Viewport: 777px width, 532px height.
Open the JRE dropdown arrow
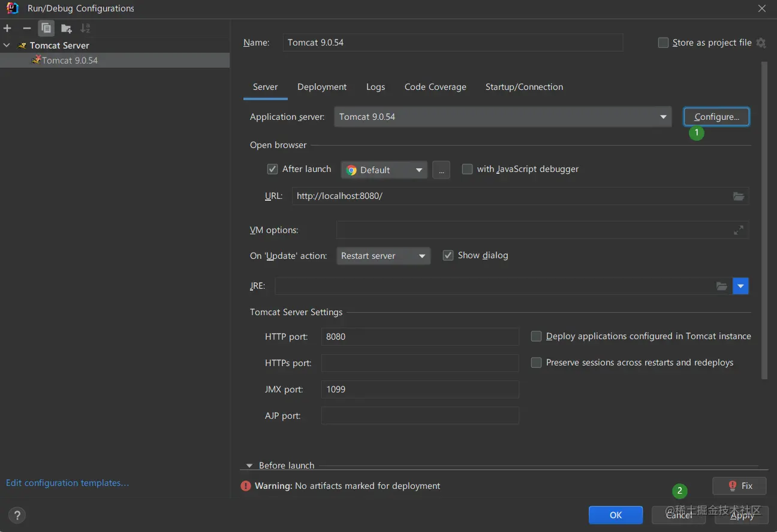coord(741,286)
